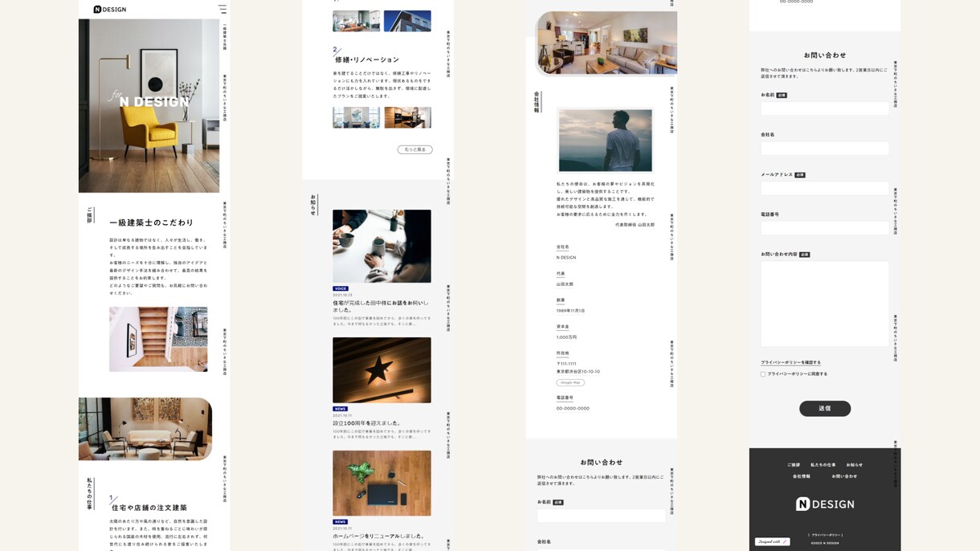
Task: Open the man at sunset company photo
Action: [x=605, y=141]
